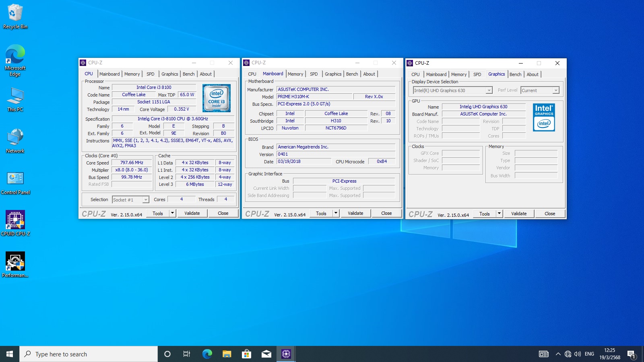Open Cortana from the taskbar
644x362 pixels.
(x=167, y=354)
